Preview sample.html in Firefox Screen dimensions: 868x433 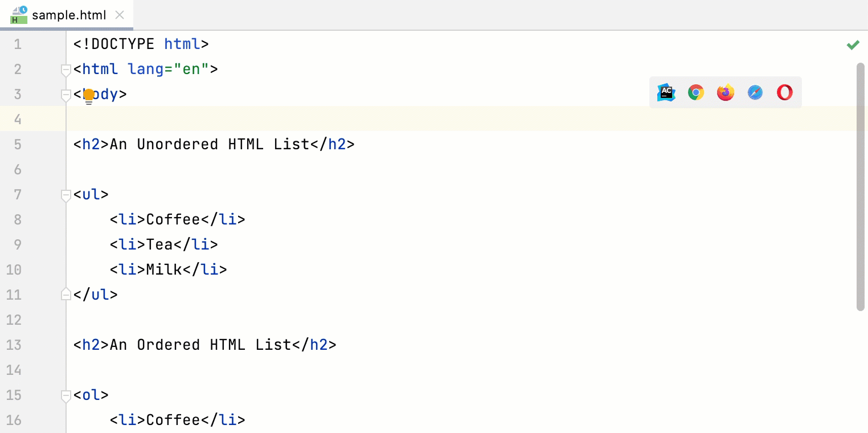point(726,92)
